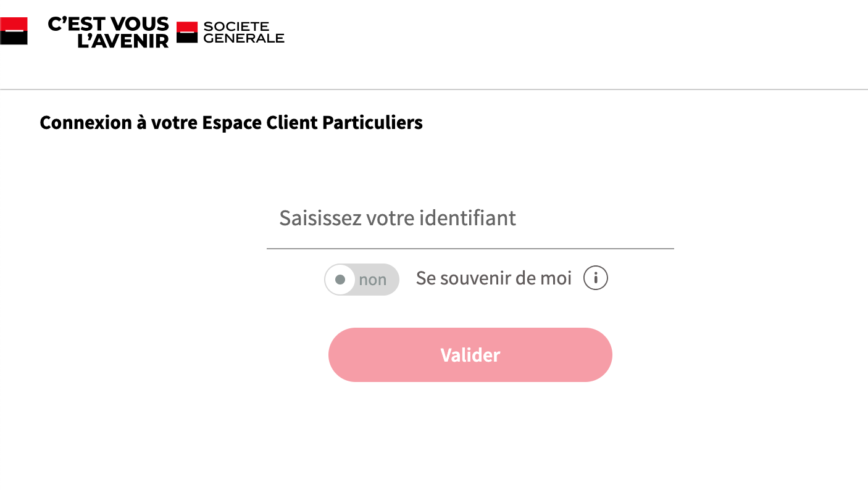Click the underline of the identifier input
Screen dimensions: 868x490
tap(470, 249)
